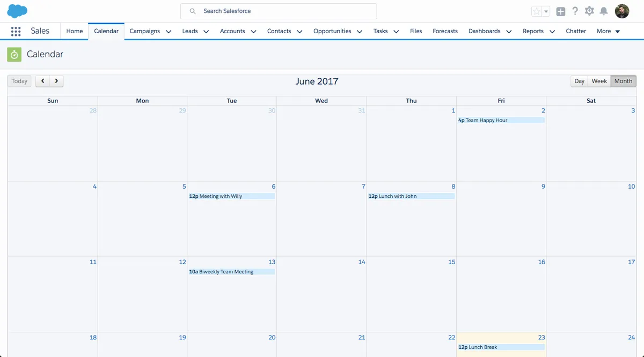The height and width of the screenshot is (357, 644).
Task: Open the Reports tab
Action: [533, 31]
